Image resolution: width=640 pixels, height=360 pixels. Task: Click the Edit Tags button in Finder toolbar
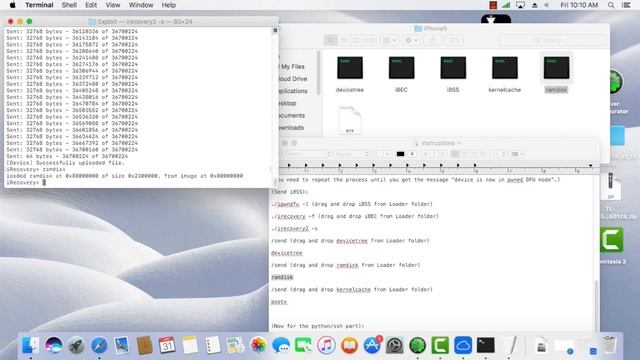[454, 40]
